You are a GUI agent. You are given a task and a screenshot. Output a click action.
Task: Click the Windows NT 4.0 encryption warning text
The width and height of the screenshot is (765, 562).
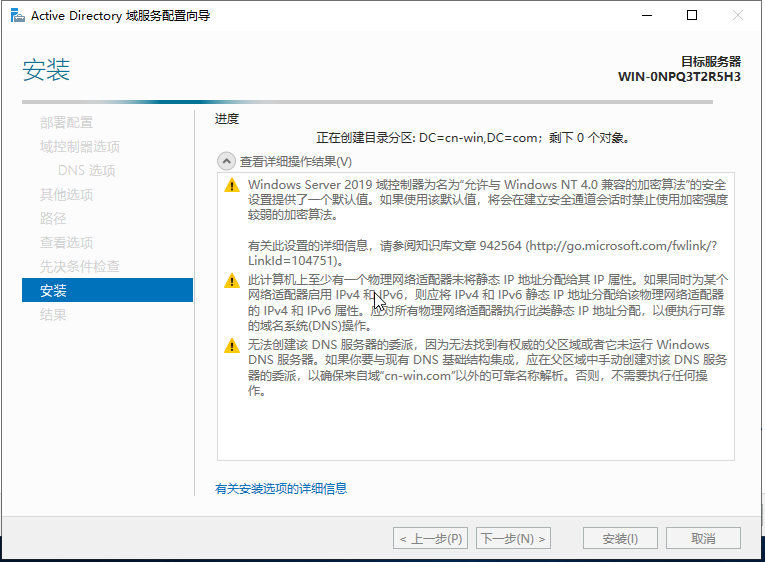click(487, 200)
